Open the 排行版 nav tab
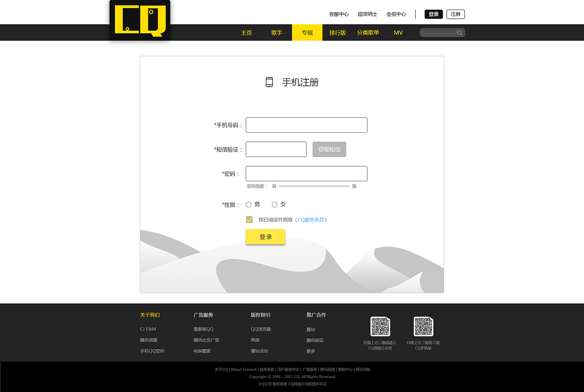 338,32
